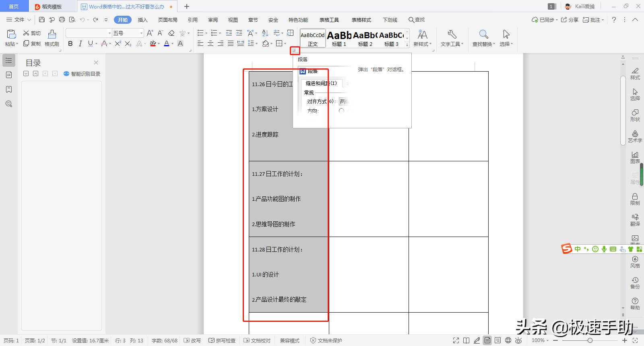Screen dimensions: 644x346
Task: Click the Distributed alignment icon
Action: tap(241, 43)
